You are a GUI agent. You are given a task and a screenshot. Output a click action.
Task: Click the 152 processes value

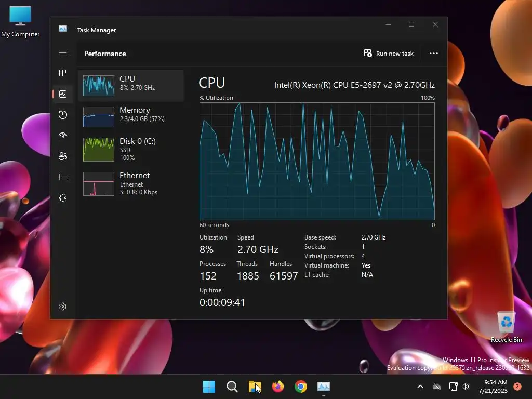pos(208,276)
